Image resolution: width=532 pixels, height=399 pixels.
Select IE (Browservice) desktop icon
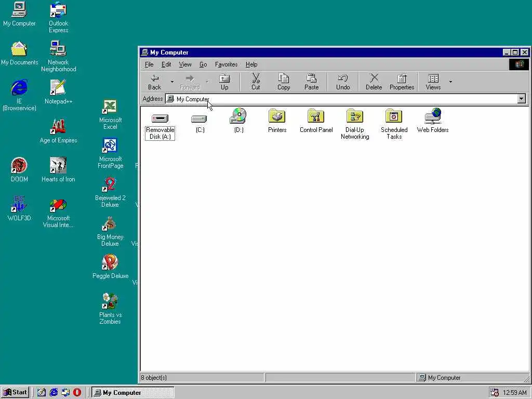[19, 95]
